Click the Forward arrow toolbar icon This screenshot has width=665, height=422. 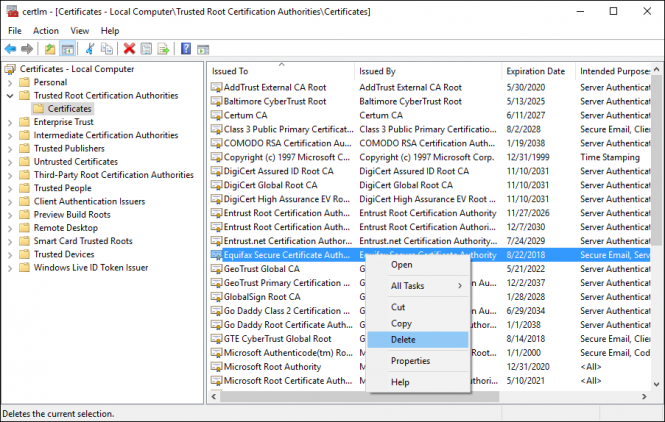point(27,49)
